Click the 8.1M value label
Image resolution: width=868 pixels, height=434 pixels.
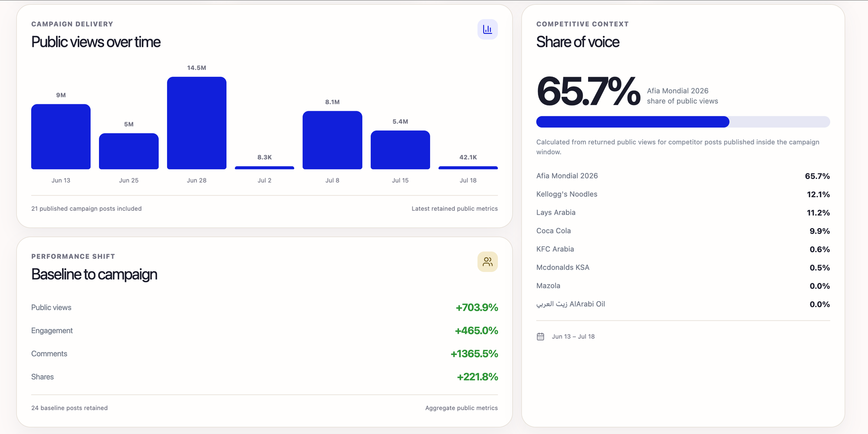tap(332, 102)
